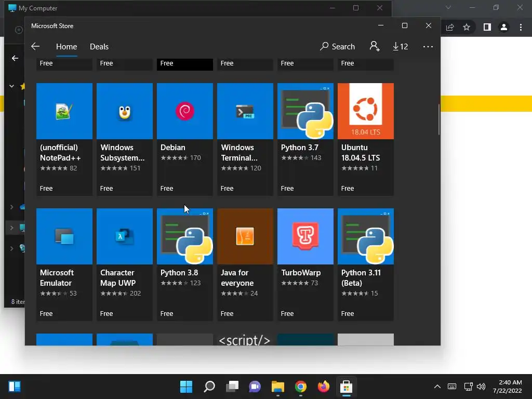This screenshot has height=399, width=532.
Task: Add a new tab in the My Computer window
Action: (19, 30)
